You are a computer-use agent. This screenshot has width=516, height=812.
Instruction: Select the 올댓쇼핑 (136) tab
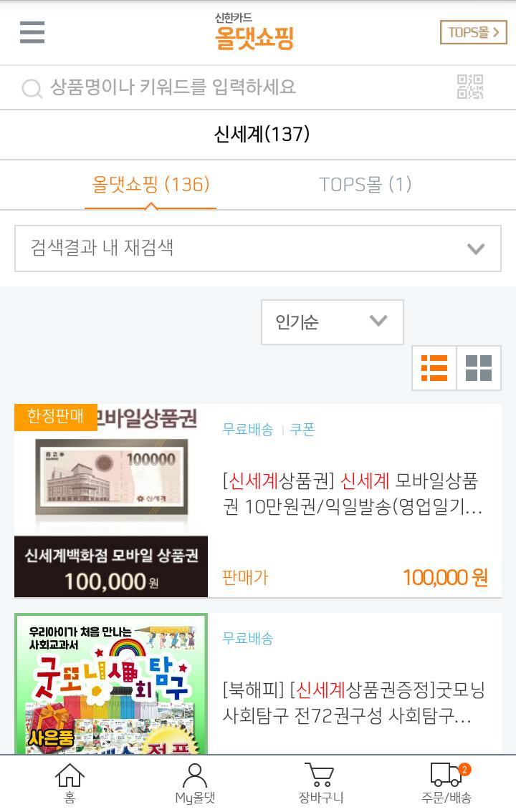coord(150,184)
